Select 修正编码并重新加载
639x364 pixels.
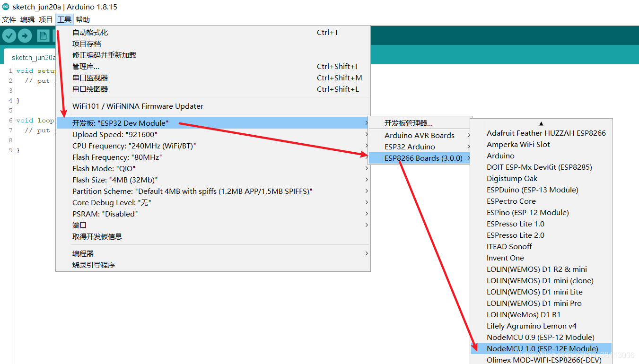pyautogui.click(x=213, y=55)
